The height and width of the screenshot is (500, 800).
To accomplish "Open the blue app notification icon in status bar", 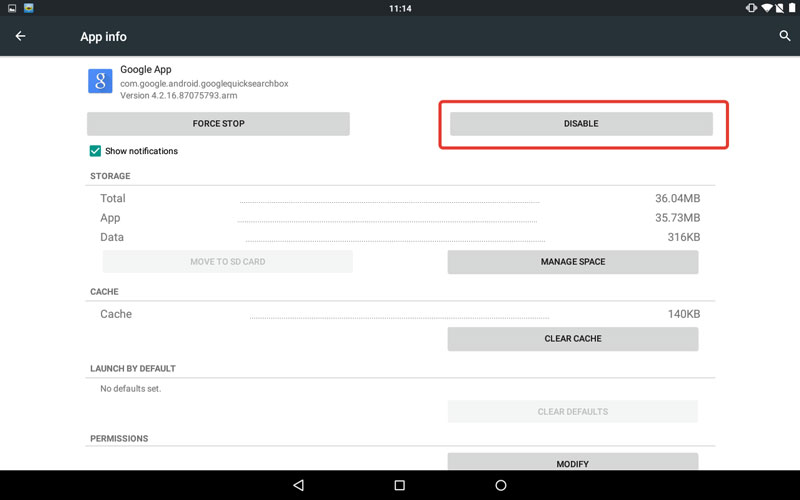I will click(29, 8).
